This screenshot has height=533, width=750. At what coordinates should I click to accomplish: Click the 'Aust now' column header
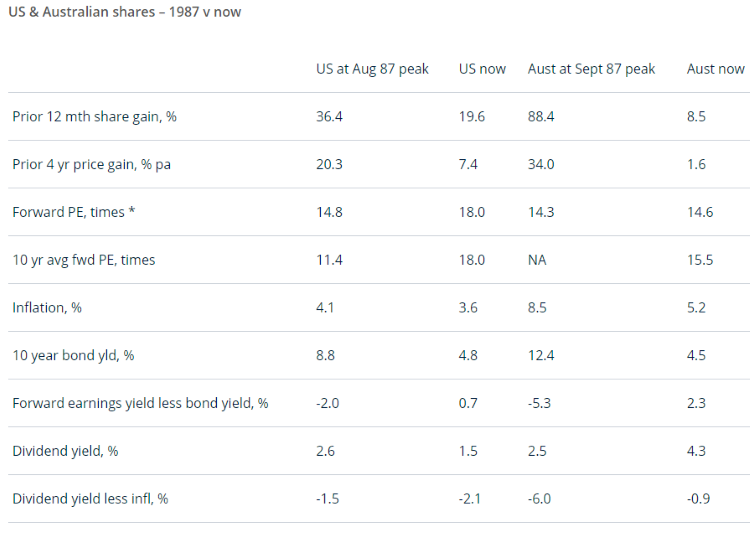click(715, 69)
